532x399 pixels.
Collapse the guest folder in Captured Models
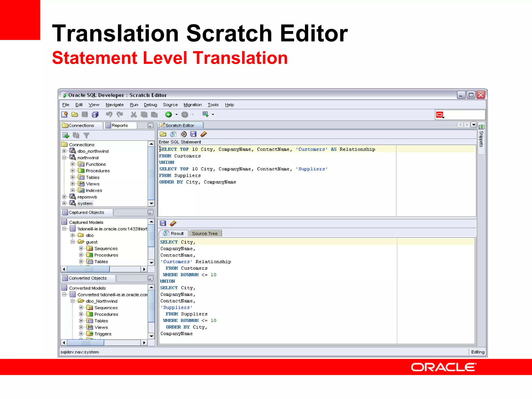point(72,242)
